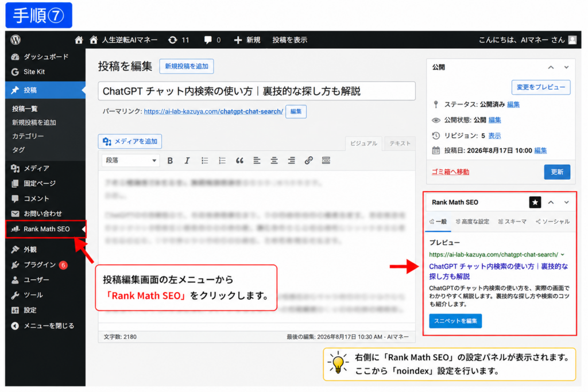Select the ソーシャル tab
Screen dimensions: 588x392
click(553, 222)
